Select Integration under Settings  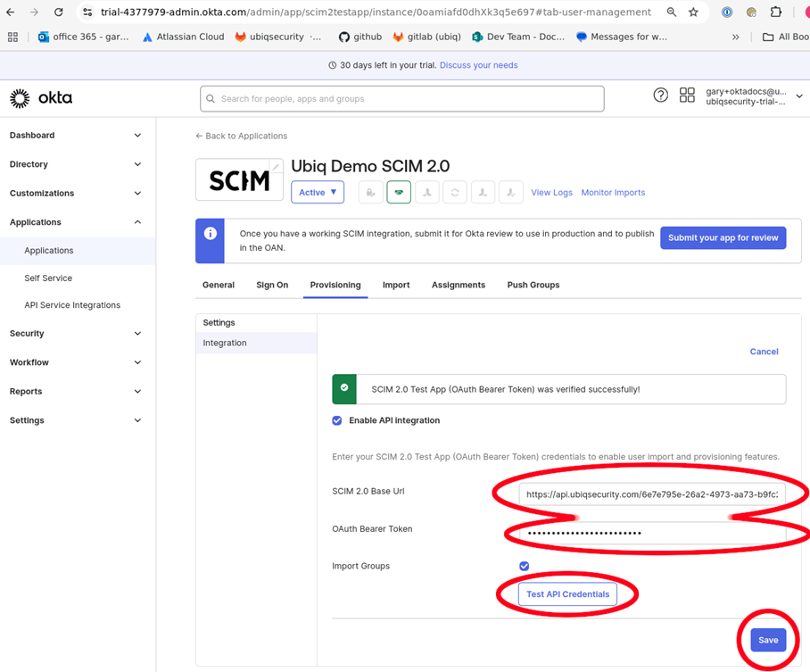tap(256, 343)
